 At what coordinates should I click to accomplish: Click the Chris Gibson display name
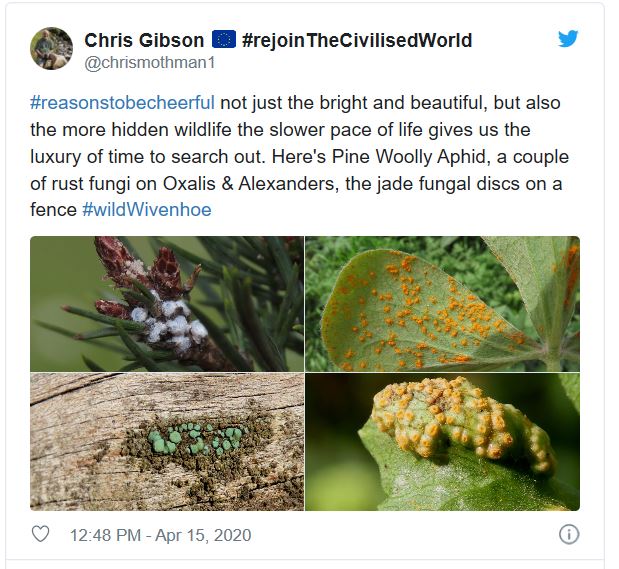(144, 40)
